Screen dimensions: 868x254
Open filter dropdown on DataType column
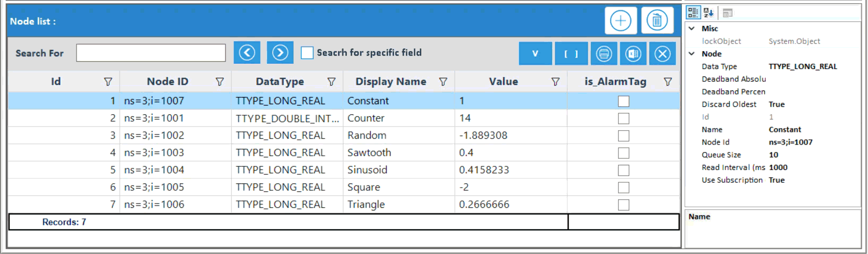[331, 82]
